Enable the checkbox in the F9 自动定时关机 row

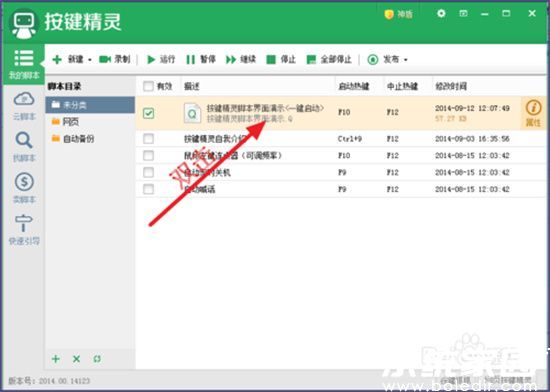pos(148,172)
